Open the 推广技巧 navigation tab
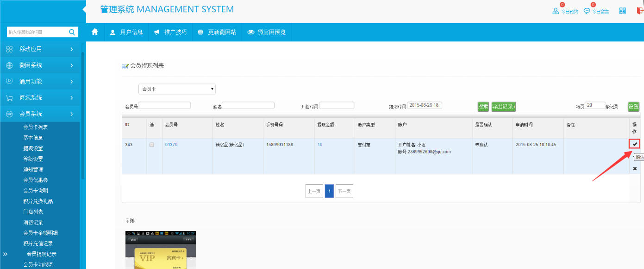The height and width of the screenshot is (269, 644). [x=170, y=32]
